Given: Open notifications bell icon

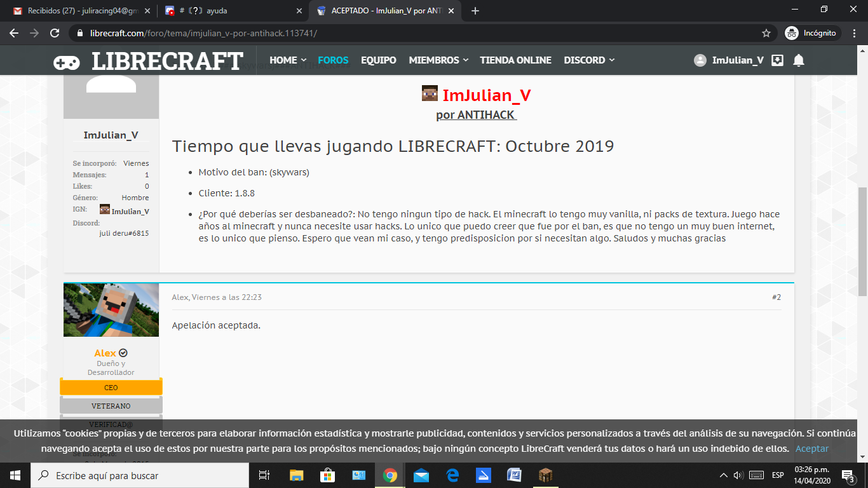Looking at the screenshot, I should [x=799, y=60].
